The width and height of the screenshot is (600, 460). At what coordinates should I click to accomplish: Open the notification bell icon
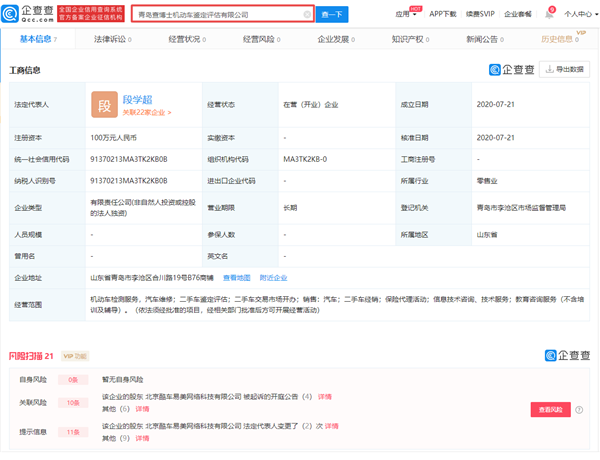coord(549,15)
